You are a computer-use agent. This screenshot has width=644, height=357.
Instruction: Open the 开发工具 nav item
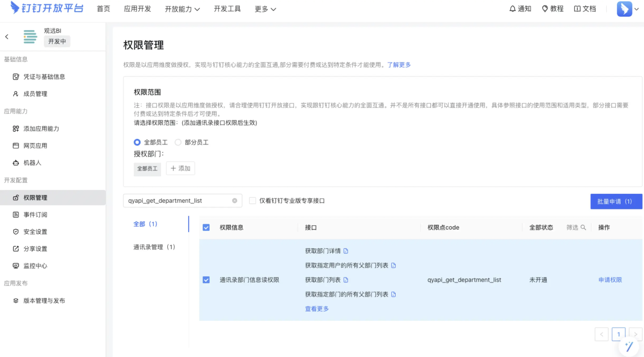click(x=227, y=9)
